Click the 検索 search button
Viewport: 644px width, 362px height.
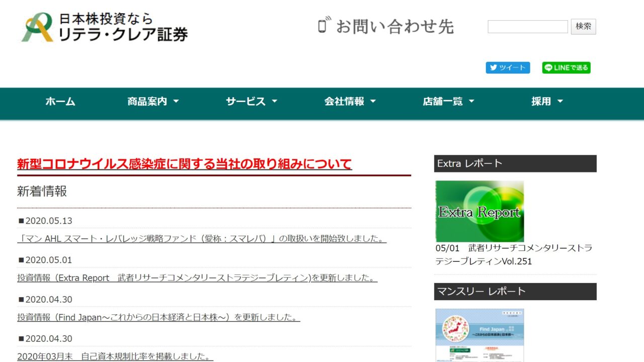[x=584, y=27]
